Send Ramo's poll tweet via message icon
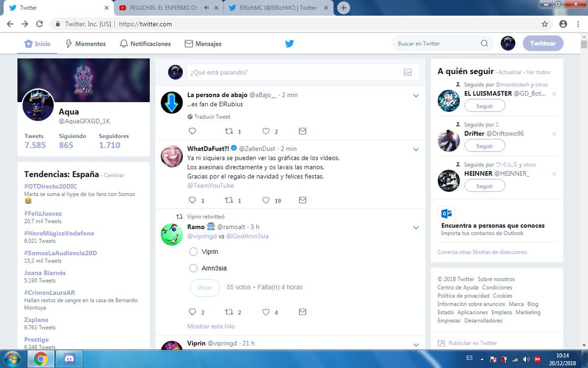The height and width of the screenshot is (368, 588). click(302, 312)
